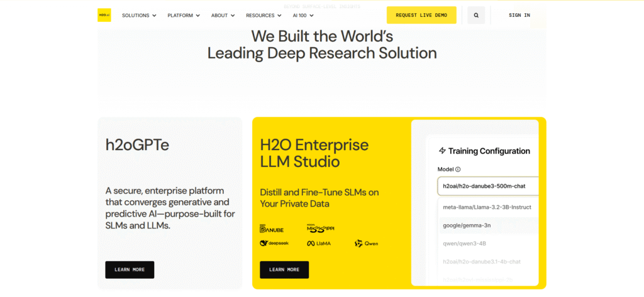Screen dimensions: 644x297
Task: Click the info icon beside Model label
Action: pos(458,170)
